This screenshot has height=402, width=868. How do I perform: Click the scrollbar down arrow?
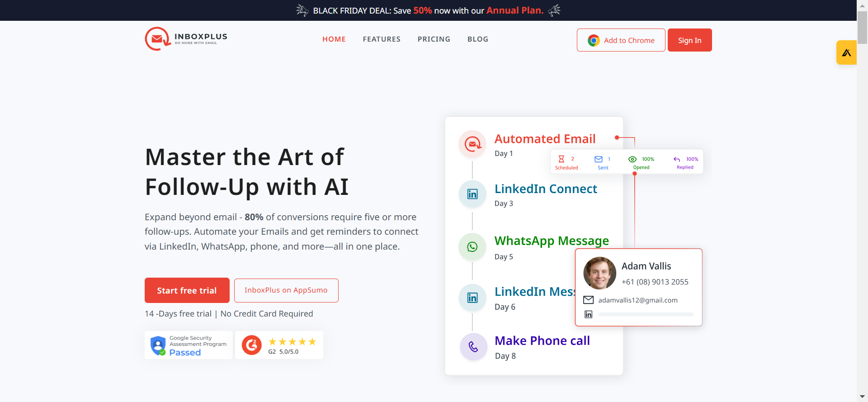[863, 397]
